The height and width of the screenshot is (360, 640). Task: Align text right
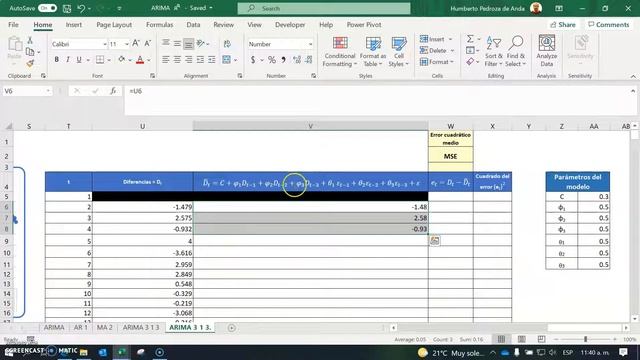188,60
